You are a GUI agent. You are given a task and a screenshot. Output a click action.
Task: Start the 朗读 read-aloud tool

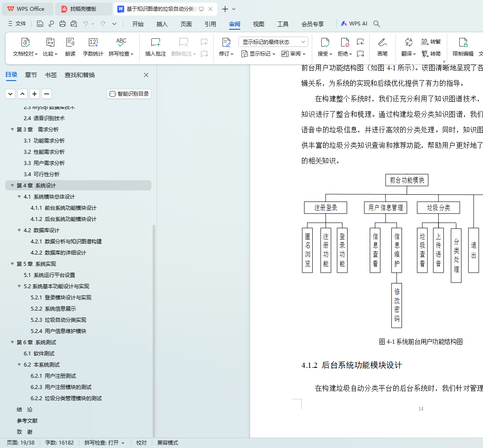(x=70, y=47)
